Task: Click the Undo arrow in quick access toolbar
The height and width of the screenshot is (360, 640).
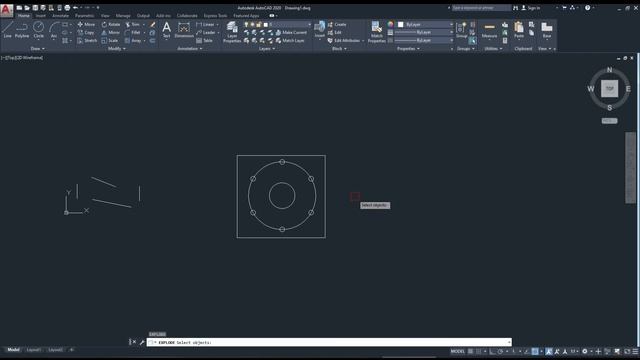Action: coord(75,8)
